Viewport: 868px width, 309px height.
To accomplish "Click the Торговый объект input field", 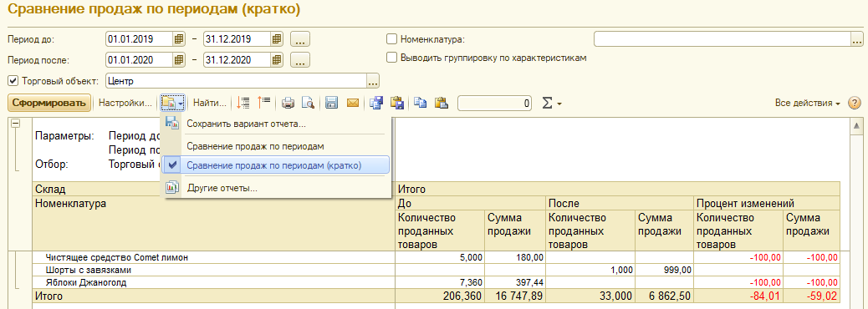I will (x=235, y=81).
